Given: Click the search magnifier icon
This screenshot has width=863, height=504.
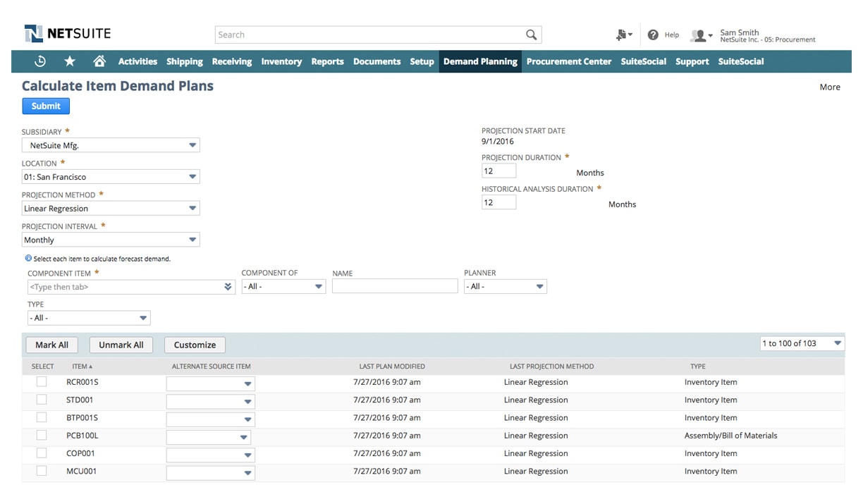Looking at the screenshot, I should (x=532, y=35).
